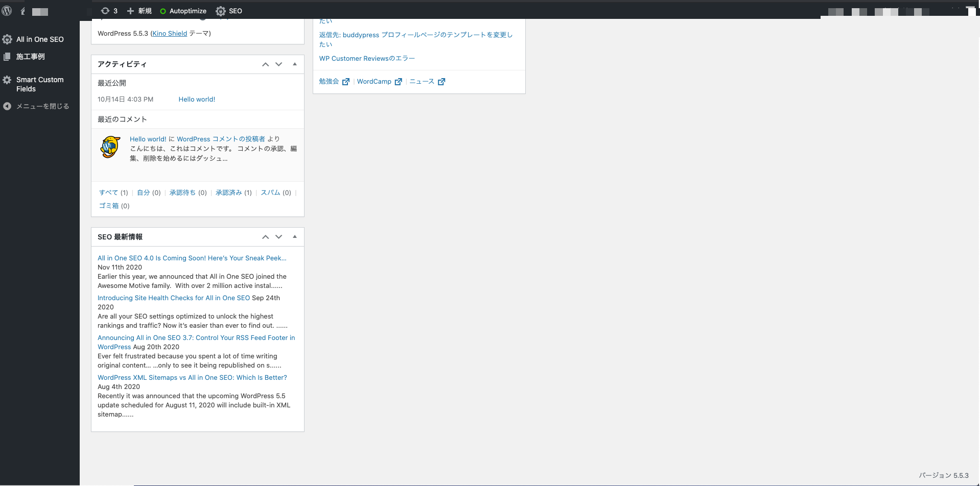Click external link icon beside 勉強会
Viewport: 980px width, 486px height.
(x=346, y=82)
